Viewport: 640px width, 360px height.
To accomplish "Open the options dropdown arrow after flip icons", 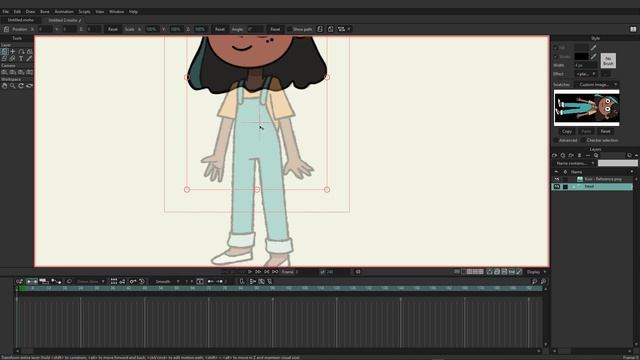I will tap(349, 29).
